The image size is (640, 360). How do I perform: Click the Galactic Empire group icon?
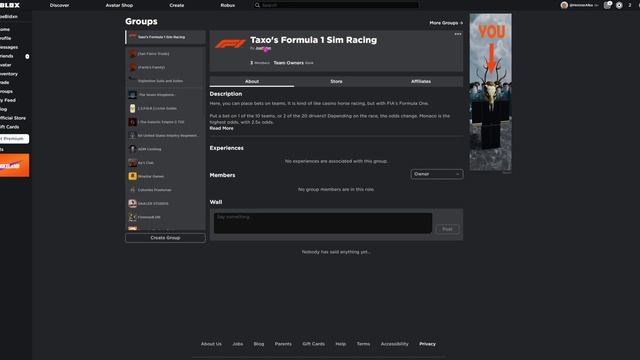tap(132, 122)
